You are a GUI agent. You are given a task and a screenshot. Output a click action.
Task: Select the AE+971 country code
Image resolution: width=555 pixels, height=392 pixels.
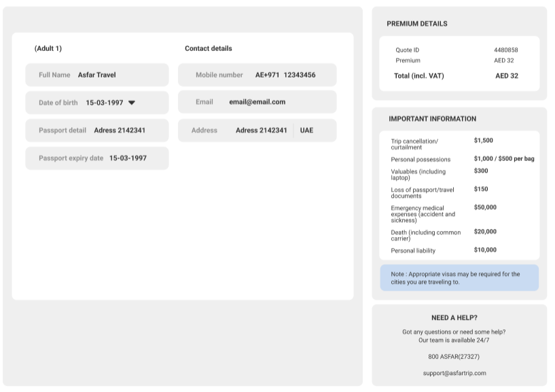[x=266, y=75]
